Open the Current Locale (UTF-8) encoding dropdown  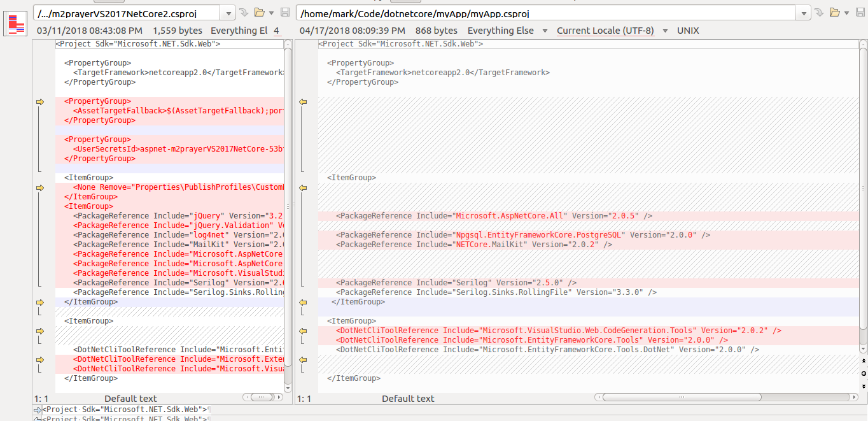664,30
